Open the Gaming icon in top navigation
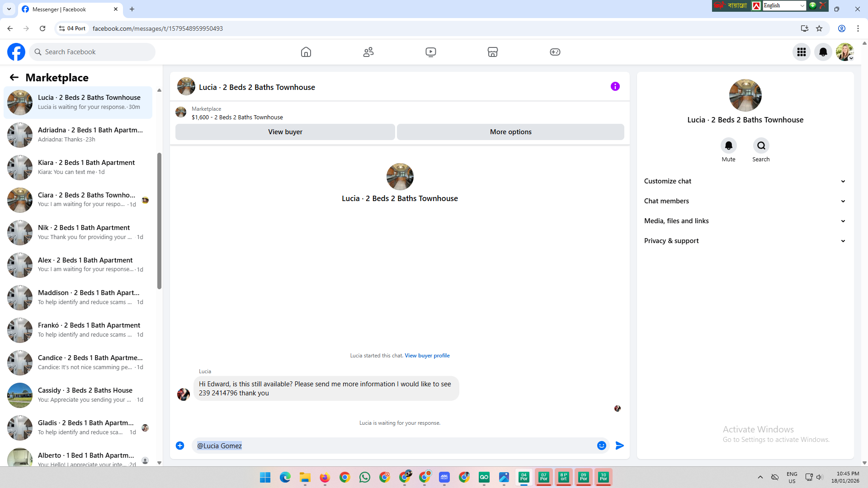 pos(555,52)
